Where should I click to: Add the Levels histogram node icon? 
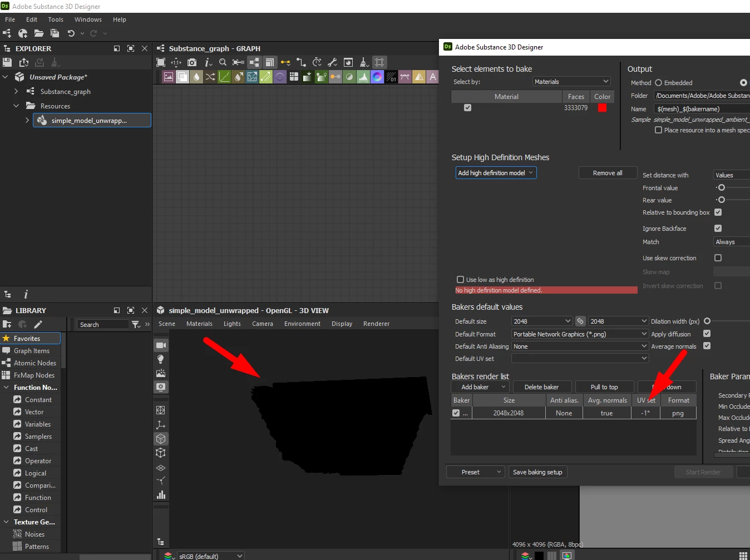[363, 77]
